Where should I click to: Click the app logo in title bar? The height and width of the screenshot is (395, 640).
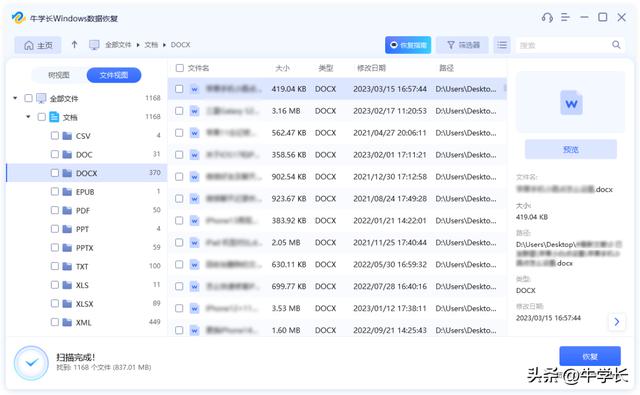[x=18, y=18]
